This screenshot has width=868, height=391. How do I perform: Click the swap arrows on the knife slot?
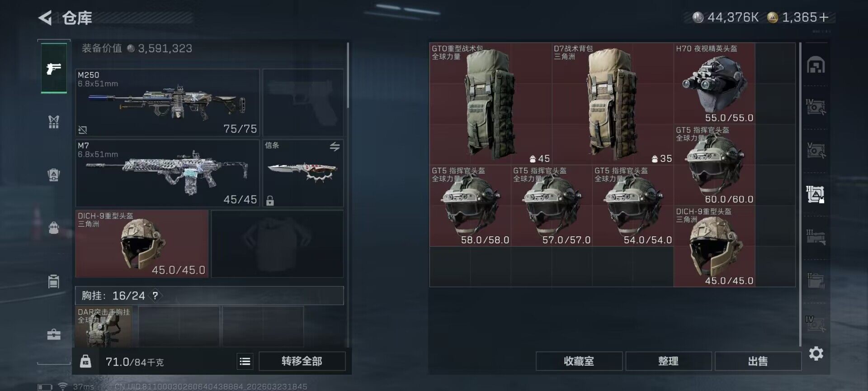point(335,147)
